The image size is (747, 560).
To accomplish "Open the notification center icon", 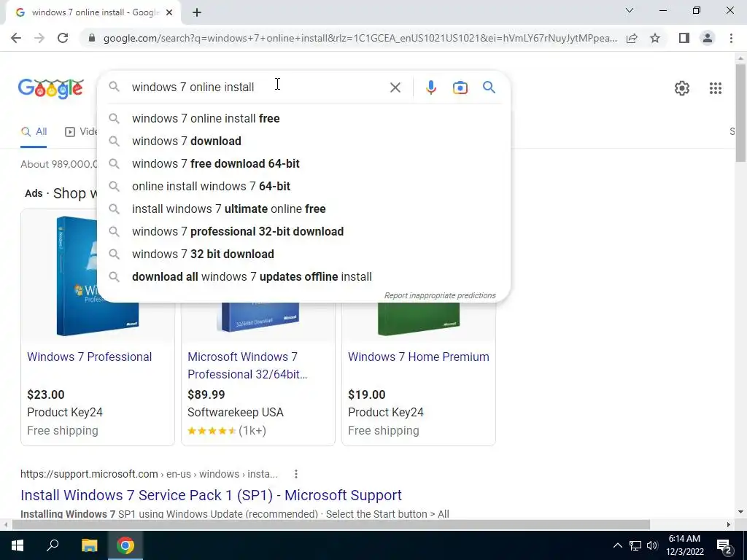I will (x=724, y=545).
